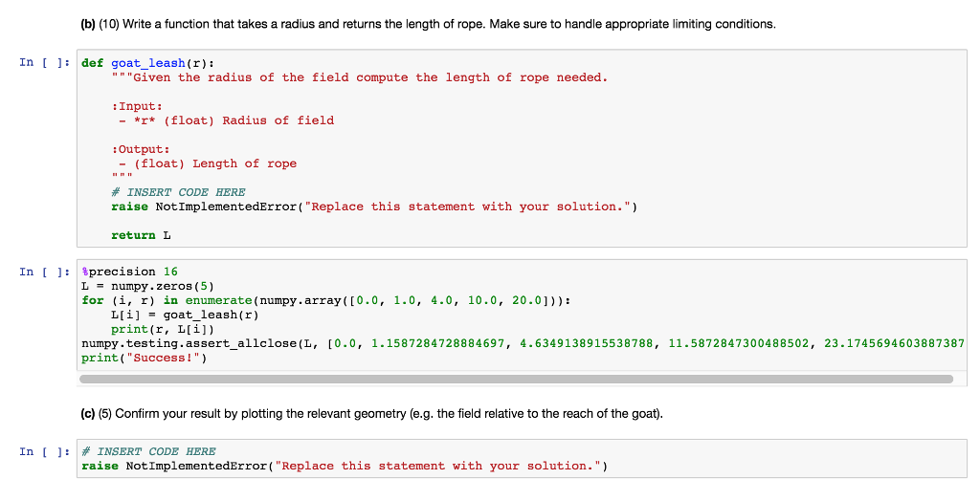Place cursor on the %precision 16 line
This screenshot has height=501, width=980.
tap(130, 272)
